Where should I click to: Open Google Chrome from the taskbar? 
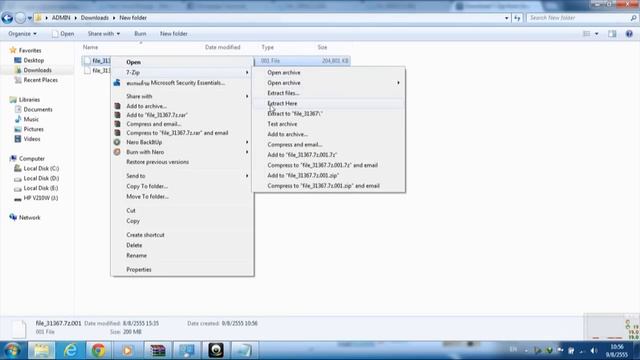click(x=98, y=350)
